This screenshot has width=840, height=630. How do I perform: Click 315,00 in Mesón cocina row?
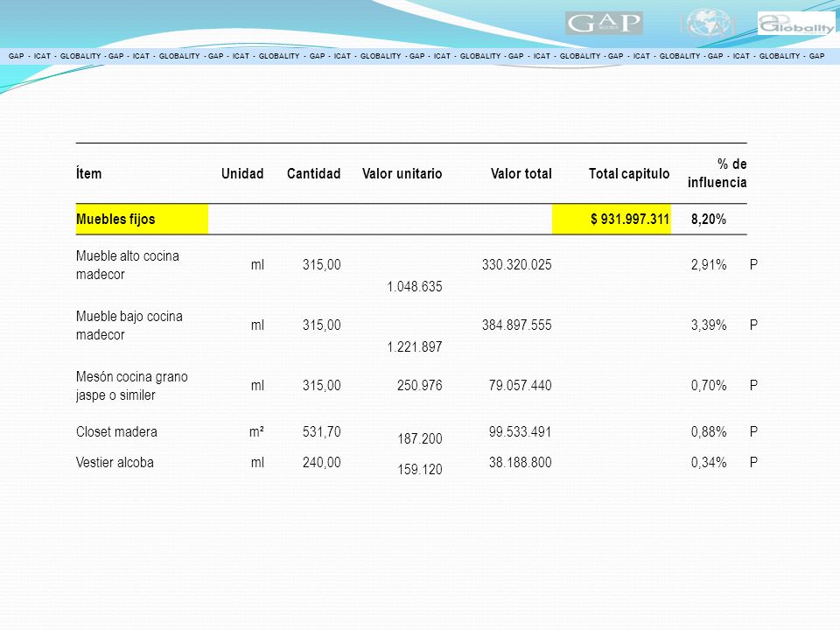(x=321, y=386)
